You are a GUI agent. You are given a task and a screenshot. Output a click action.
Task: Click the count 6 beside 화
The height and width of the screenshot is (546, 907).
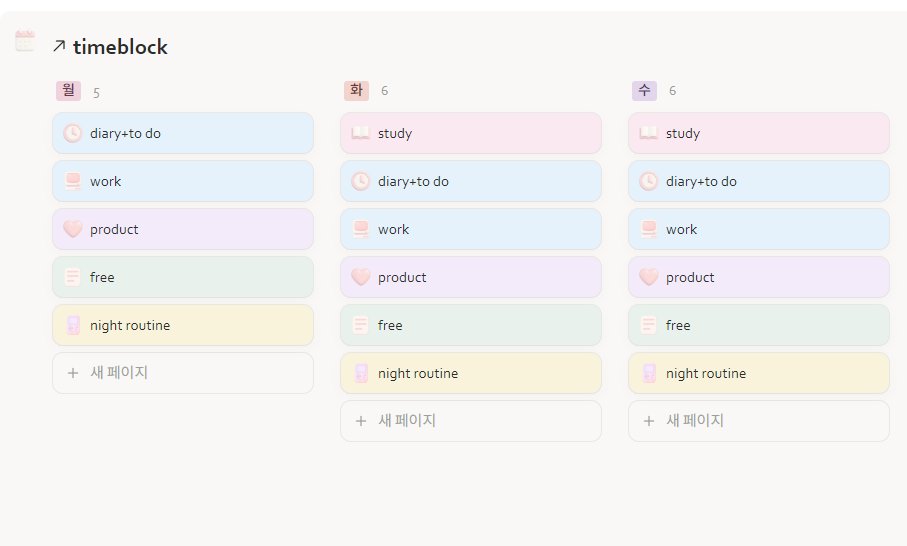click(385, 91)
